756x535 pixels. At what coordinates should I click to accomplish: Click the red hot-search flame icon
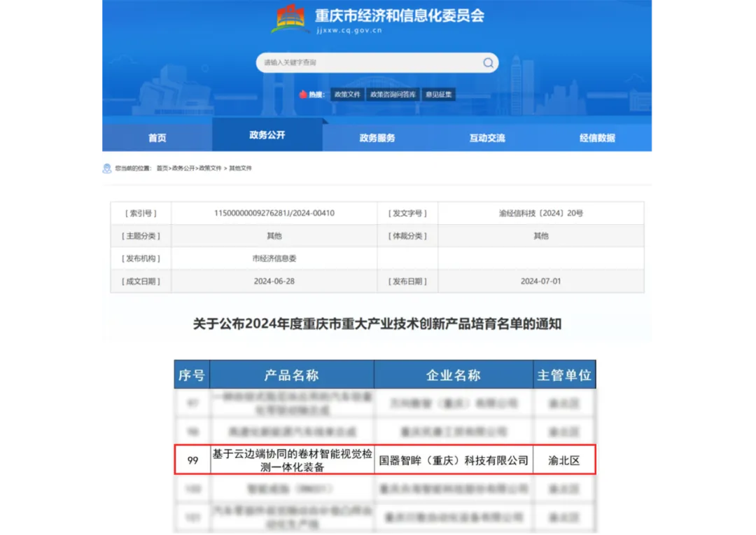pyautogui.click(x=303, y=95)
